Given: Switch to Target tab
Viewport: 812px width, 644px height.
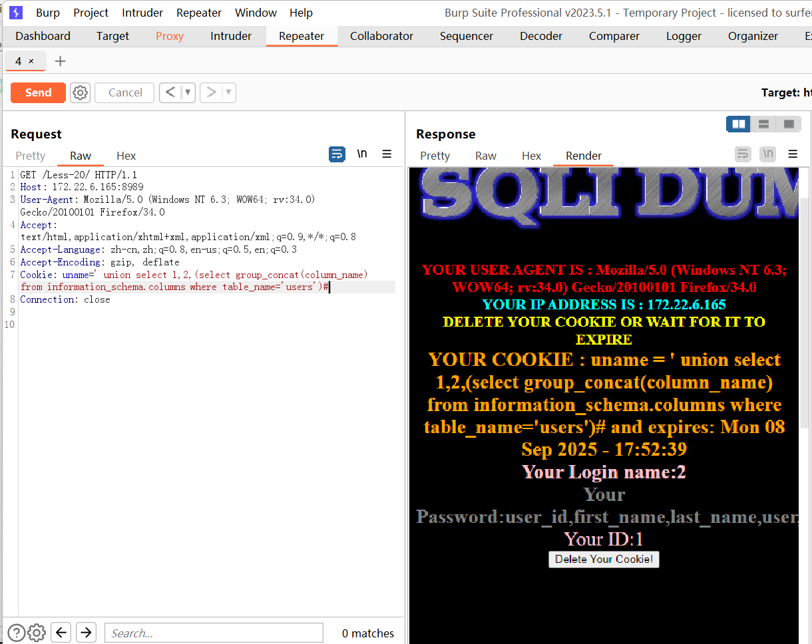Looking at the screenshot, I should coord(112,36).
